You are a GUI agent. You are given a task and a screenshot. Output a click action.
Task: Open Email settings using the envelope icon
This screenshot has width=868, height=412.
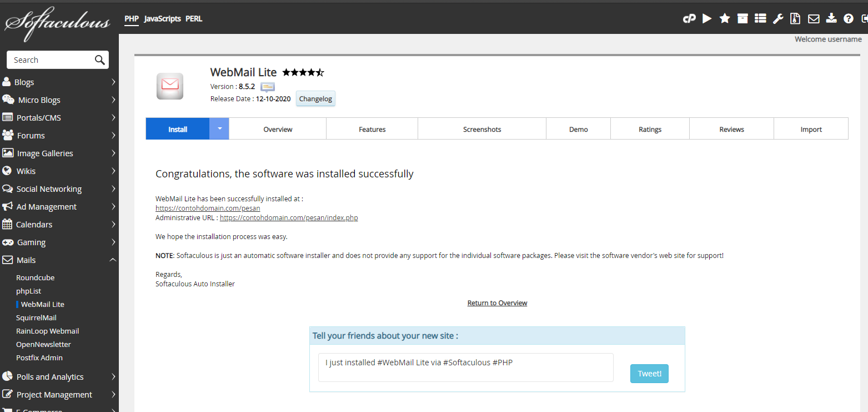click(x=813, y=18)
